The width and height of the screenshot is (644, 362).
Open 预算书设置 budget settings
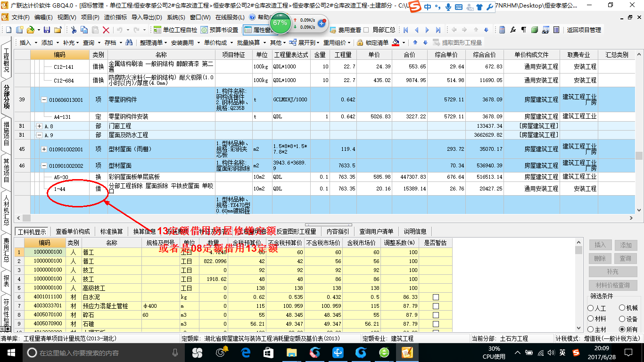[220, 30]
